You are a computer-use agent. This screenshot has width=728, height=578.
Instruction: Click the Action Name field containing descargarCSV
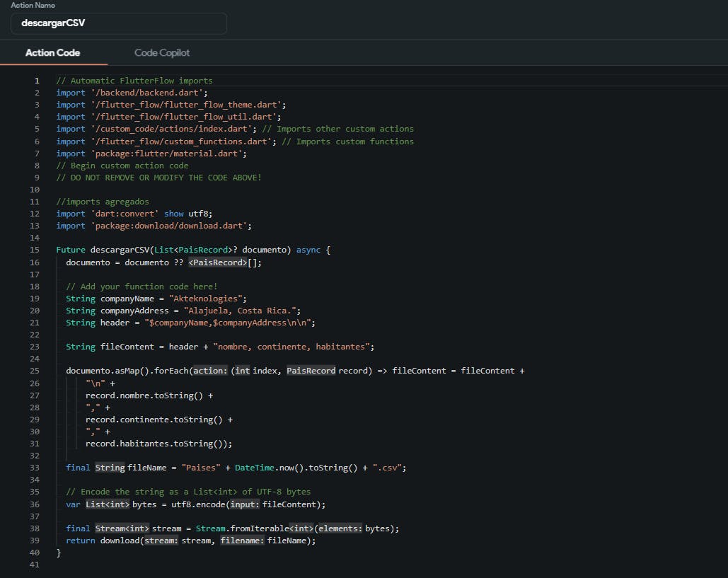coord(118,23)
